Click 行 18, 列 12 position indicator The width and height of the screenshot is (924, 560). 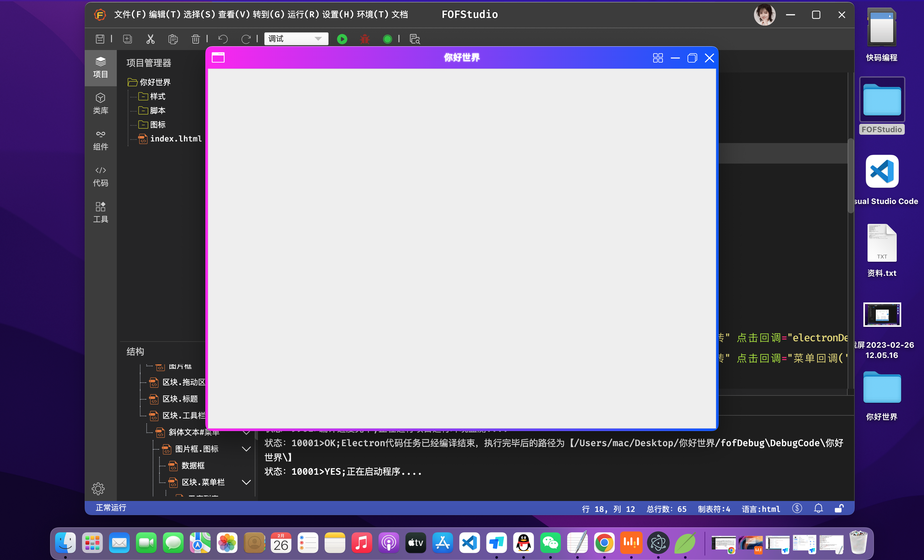[608, 509]
